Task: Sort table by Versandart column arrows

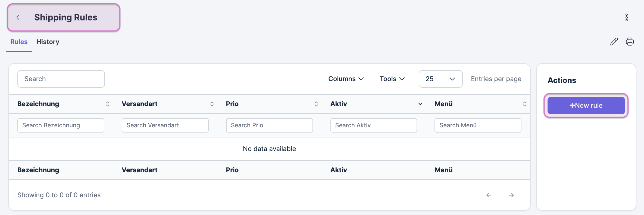Action: [212, 104]
